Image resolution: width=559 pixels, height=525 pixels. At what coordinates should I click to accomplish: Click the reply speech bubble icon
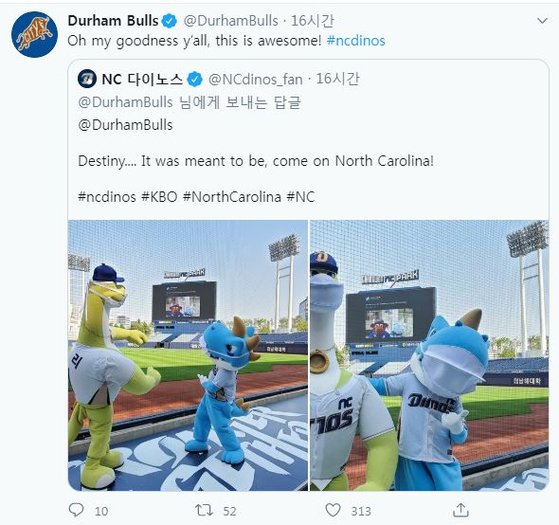coord(76,510)
